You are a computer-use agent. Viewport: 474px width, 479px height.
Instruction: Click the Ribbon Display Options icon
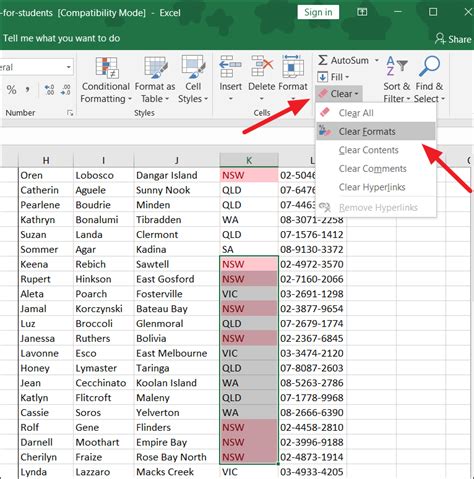(362, 12)
